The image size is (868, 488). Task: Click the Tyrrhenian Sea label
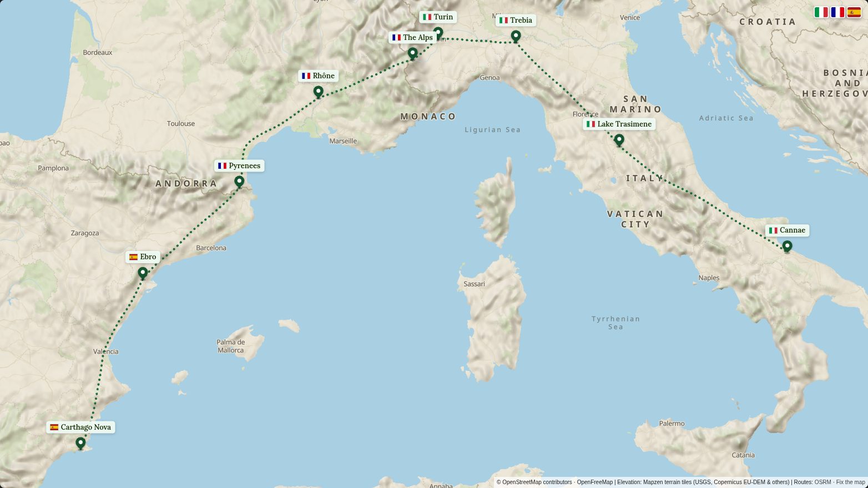tap(615, 323)
